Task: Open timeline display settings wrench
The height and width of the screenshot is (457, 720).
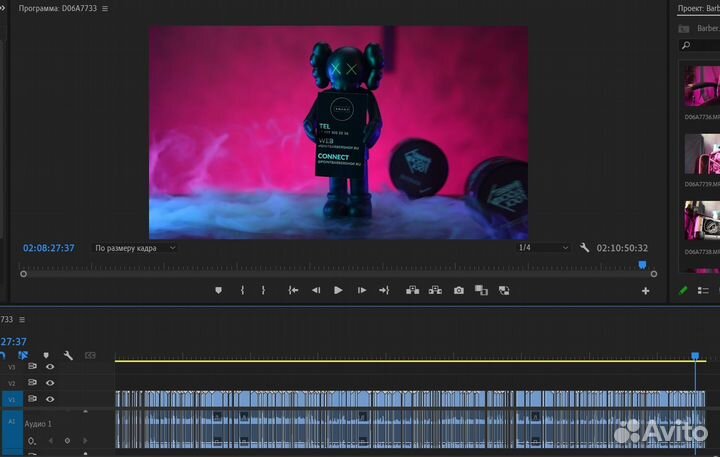Action: [x=68, y=355]
